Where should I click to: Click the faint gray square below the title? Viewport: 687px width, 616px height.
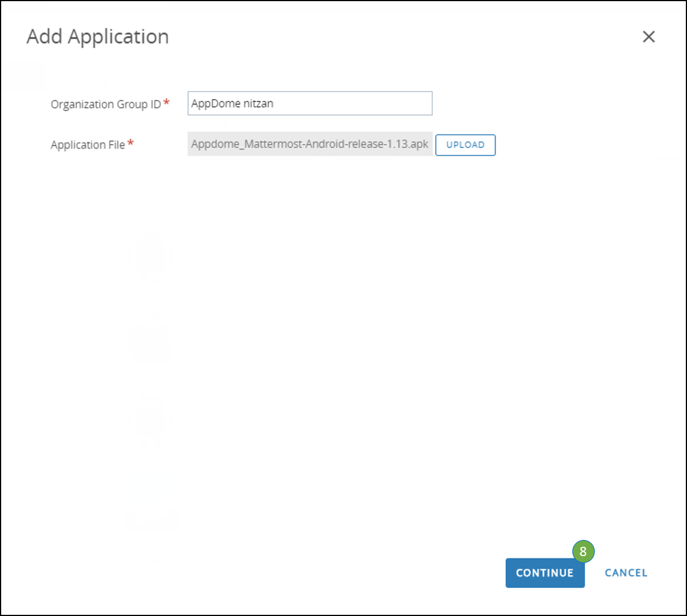click(x=25, y=77)
